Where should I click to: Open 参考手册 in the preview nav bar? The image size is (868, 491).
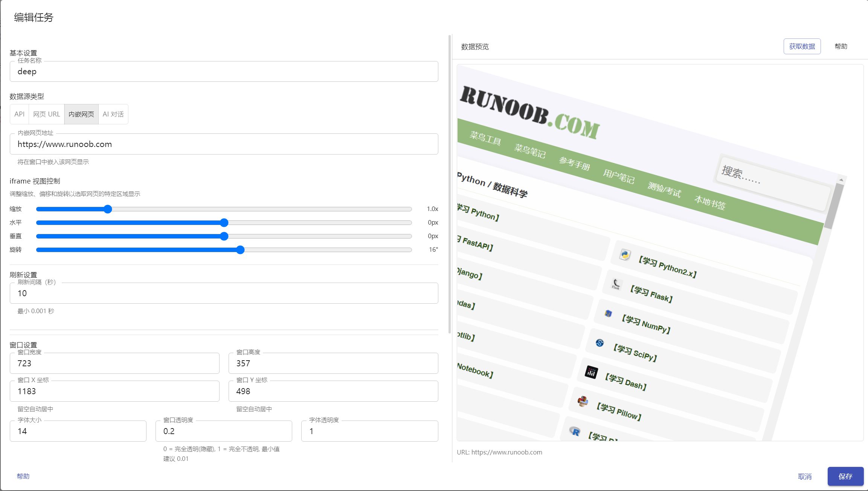[574, 163]
